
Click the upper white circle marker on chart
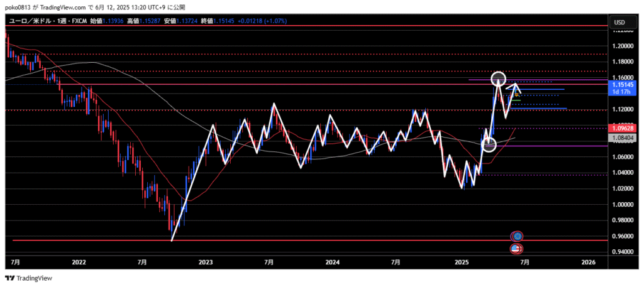499,79
